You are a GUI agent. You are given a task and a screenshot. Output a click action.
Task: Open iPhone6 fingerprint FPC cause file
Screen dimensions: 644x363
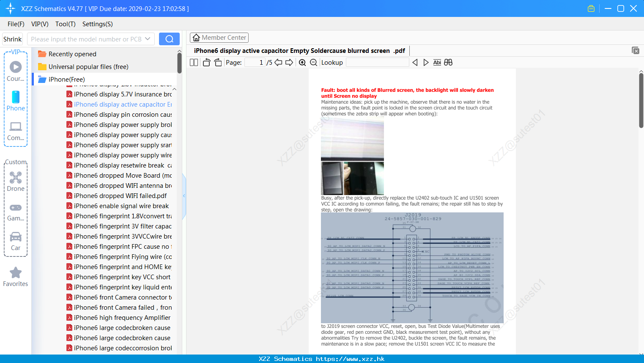pyautogui.click(x=119, y=247)
